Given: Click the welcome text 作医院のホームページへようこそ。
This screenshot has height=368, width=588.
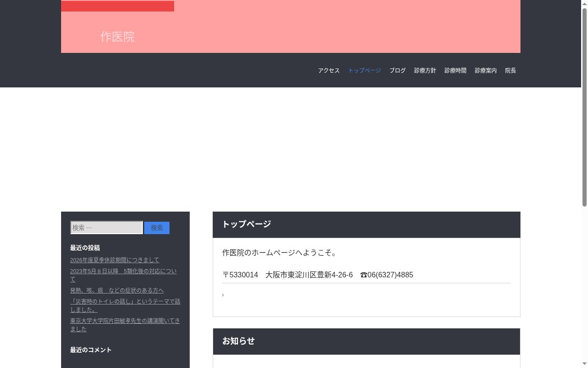Looking at the screenshot, I should tap(280, 253).
